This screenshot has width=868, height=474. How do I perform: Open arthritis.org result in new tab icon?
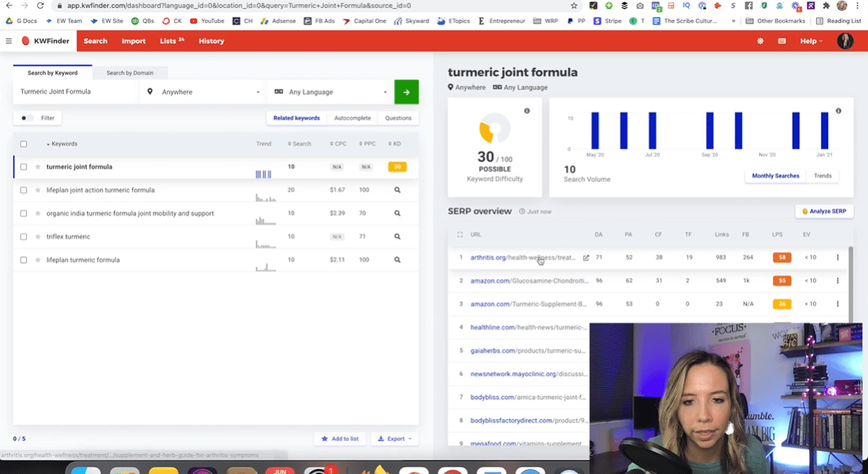pos(586,258)
